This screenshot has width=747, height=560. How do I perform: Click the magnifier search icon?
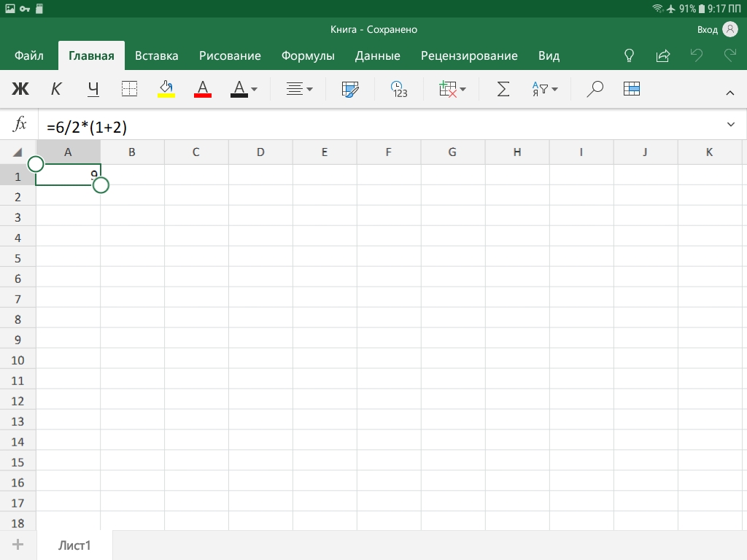[595, 89]
